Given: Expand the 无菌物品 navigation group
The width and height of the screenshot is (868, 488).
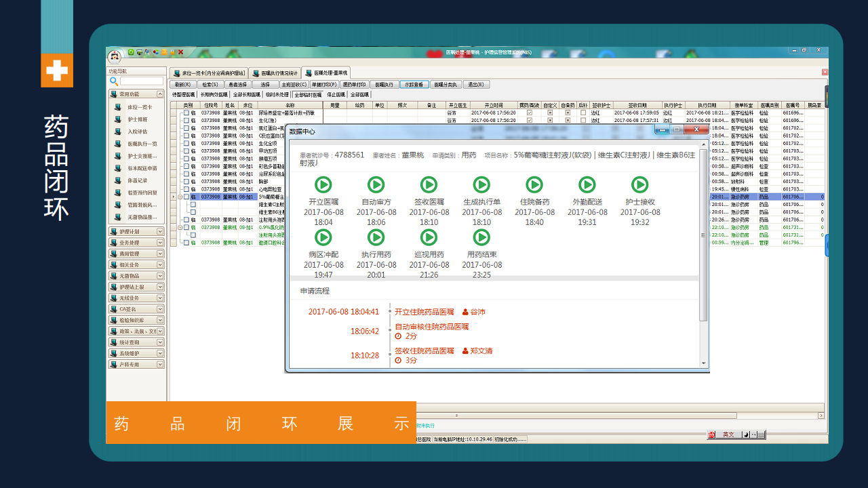Looking at the screenshot, I should pyautogui.click(x=160, y=276).
